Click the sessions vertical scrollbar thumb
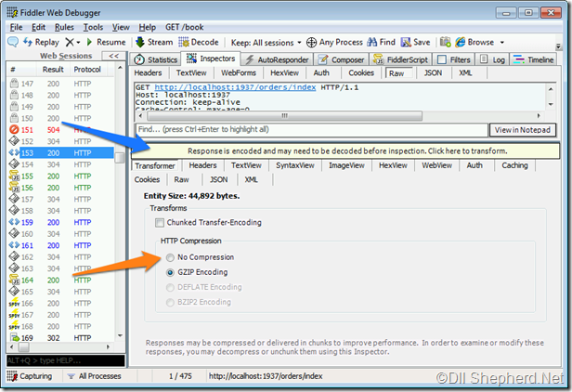Screen dimensions: 572x392 pos(120,158)
